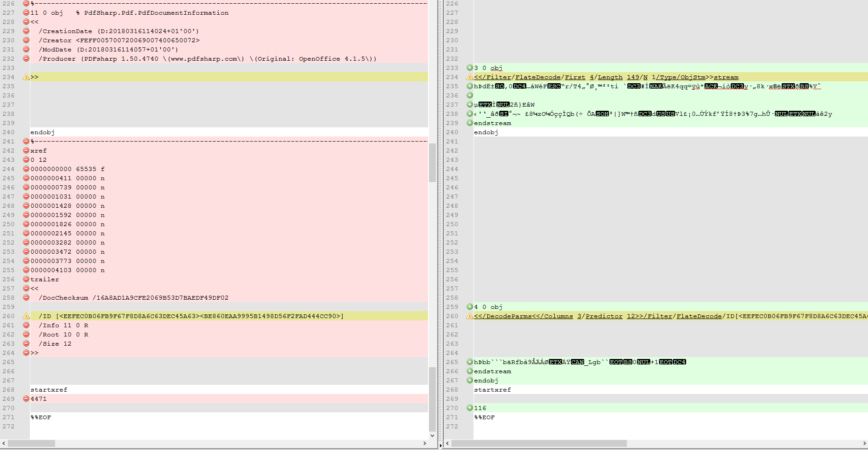Click the warning icon beside the left '>>' line 234
The height and width of the screenshot is (450, 868).
26,77
